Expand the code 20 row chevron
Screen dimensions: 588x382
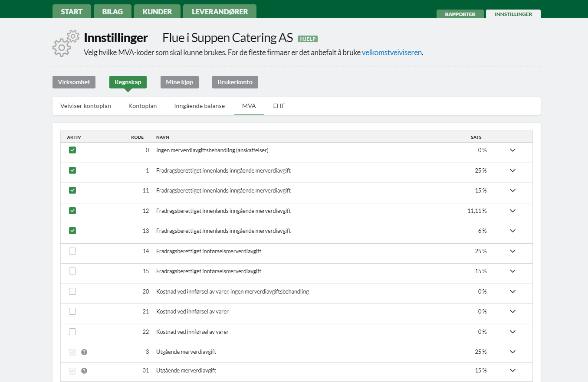(x=512, y=291)
